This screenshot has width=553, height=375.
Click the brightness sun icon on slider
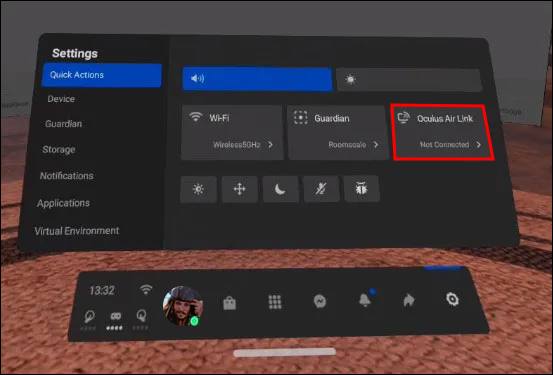[350, 79]
